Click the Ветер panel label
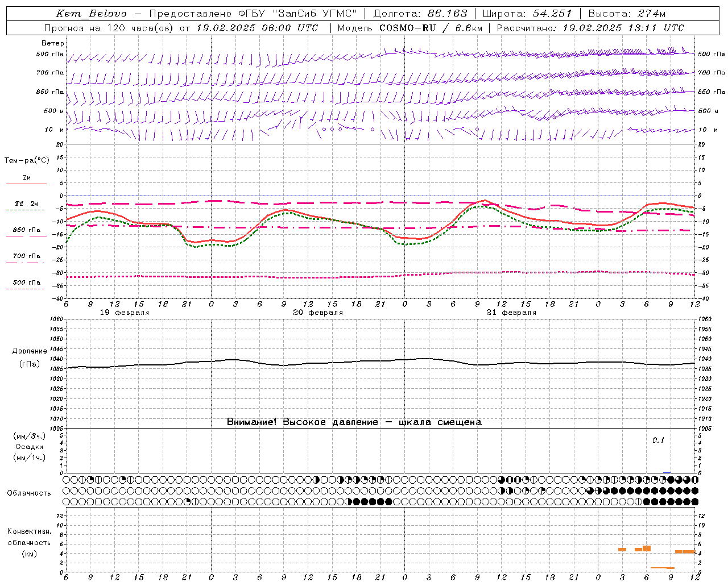Image resolution: width=728 pixels, height=582 pixels. point(53,43)
